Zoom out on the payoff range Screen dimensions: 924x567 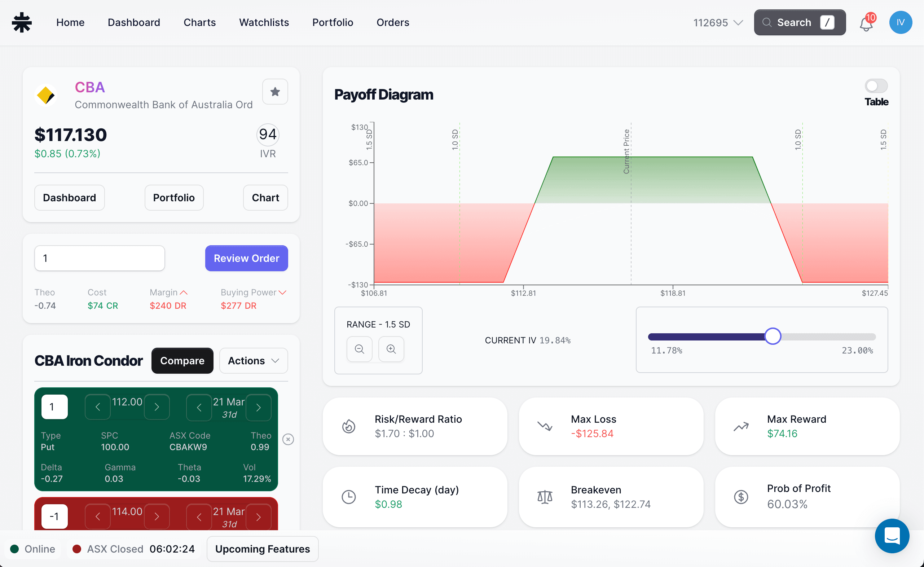359,349
